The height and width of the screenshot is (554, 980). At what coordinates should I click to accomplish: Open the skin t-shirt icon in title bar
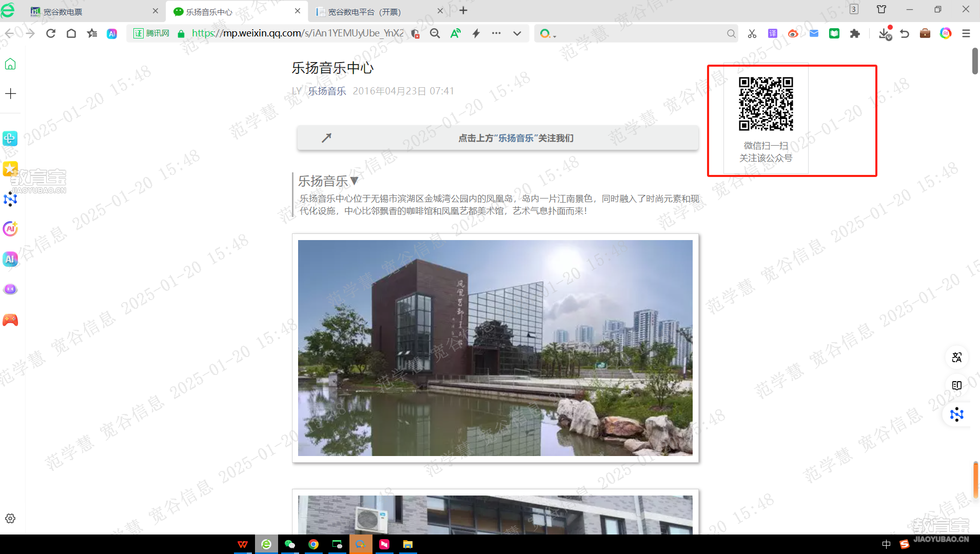pos(881,9)
